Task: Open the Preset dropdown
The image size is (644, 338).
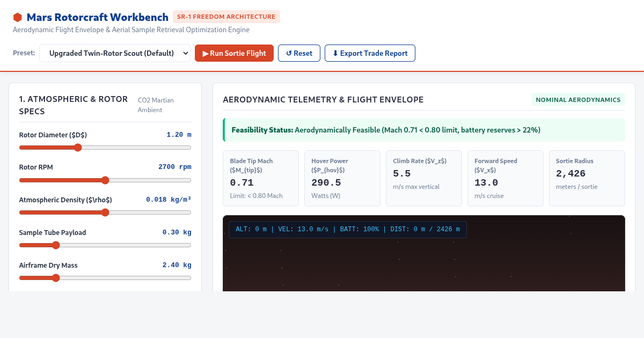Action: pos(115,53)
